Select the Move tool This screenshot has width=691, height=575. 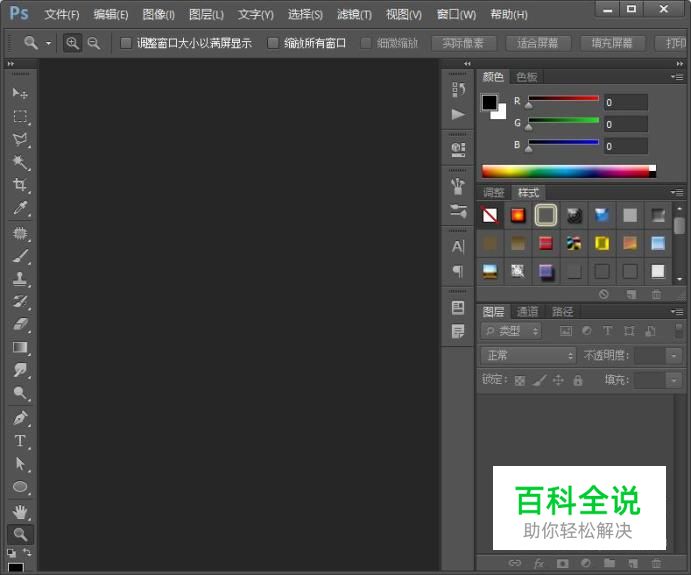(x=20, y=93)
